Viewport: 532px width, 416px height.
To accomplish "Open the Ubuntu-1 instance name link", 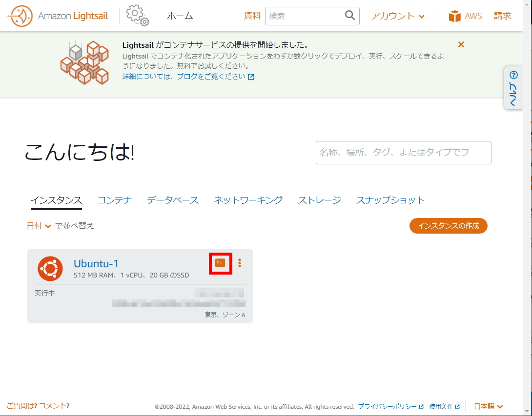I will (96, 263).
